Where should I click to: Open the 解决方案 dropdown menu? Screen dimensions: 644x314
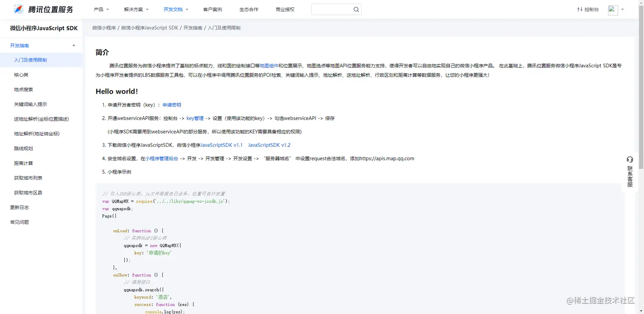[x=136, y=9]
